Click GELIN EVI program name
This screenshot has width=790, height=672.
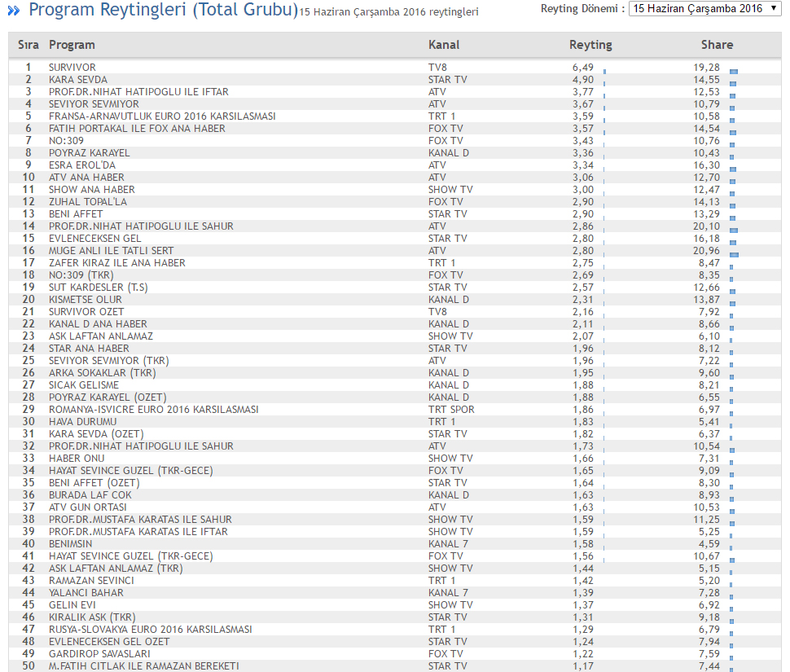[72, 605]
